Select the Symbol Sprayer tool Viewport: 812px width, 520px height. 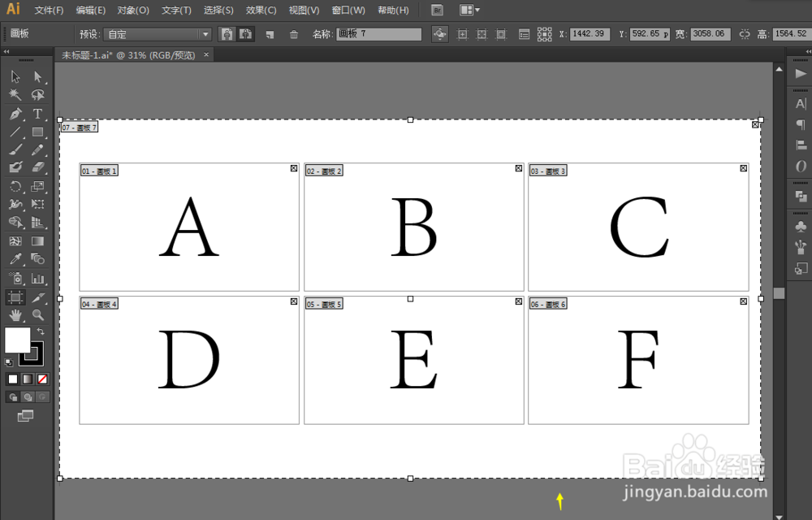click(15, 279)
